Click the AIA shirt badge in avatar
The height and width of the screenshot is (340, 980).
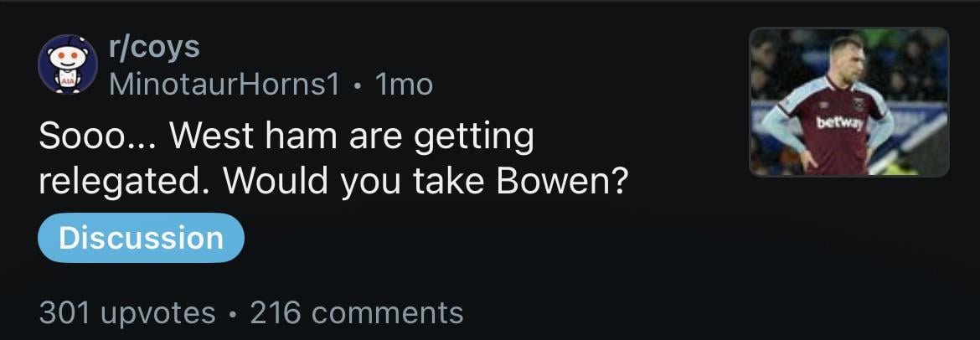click(67, 81)
